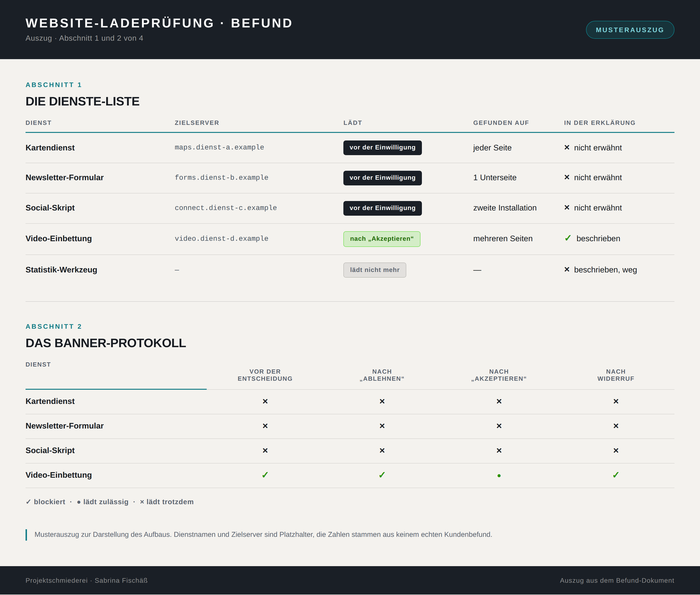The image size is (700, 595).
Task: Click Social-Skript X under 'Nach „Akzeptieren“'
Action: click(x=499, y=451)
